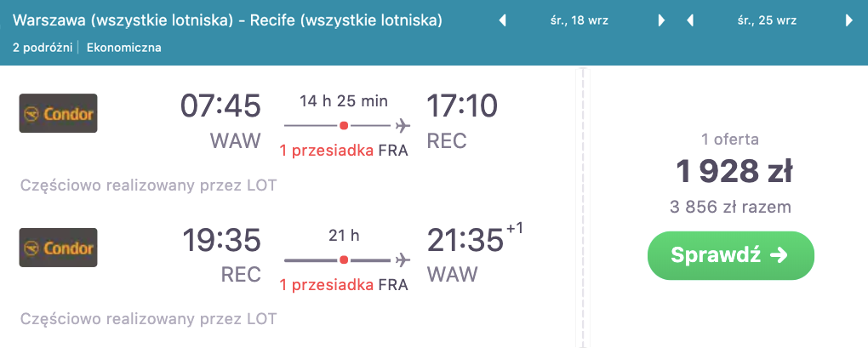Click the red stopover dot on the return flight
The image size is (868, 348).
point(344,260)
